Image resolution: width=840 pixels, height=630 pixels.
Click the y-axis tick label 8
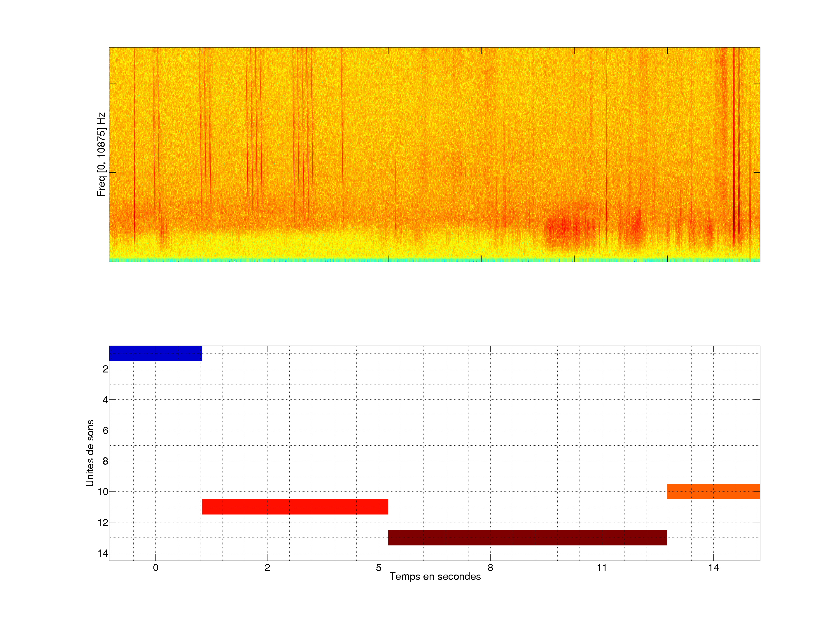pos(105,461)
